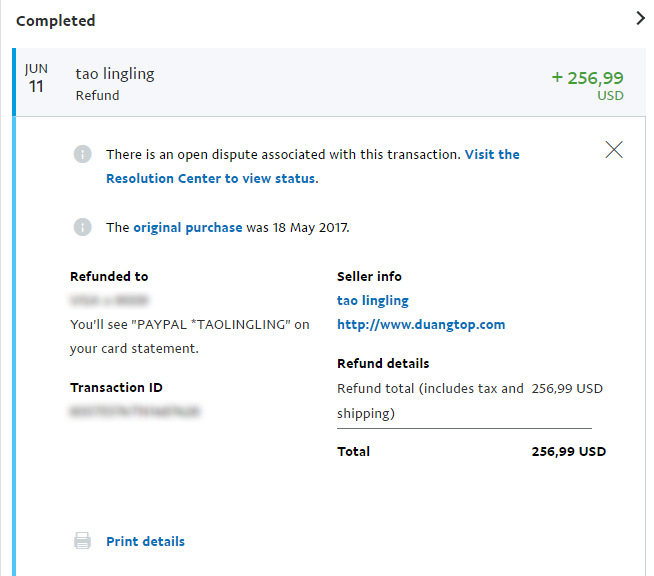
Task: Click the PAYPAL *TAOLINGLING card statement text
Action: point(190,324)
